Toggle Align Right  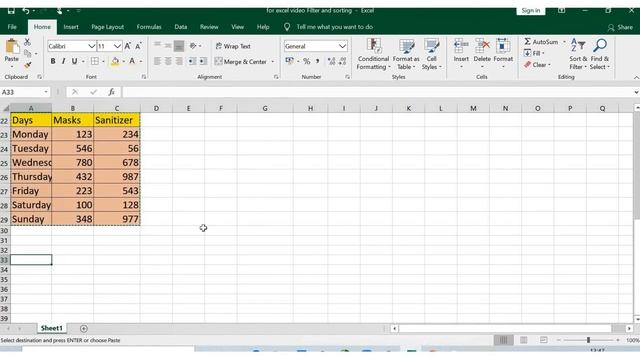point(179,61)
